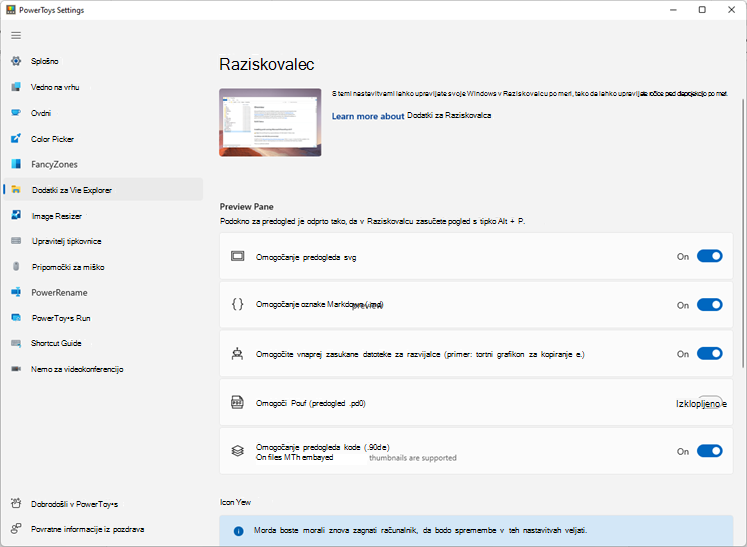747x547 pixels.
Task: Enable the PDF preview switch
Action: coord(710,402)
